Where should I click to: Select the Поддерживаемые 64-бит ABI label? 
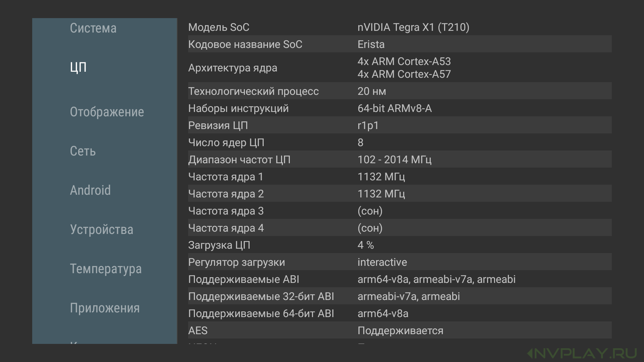click(261, 313)
